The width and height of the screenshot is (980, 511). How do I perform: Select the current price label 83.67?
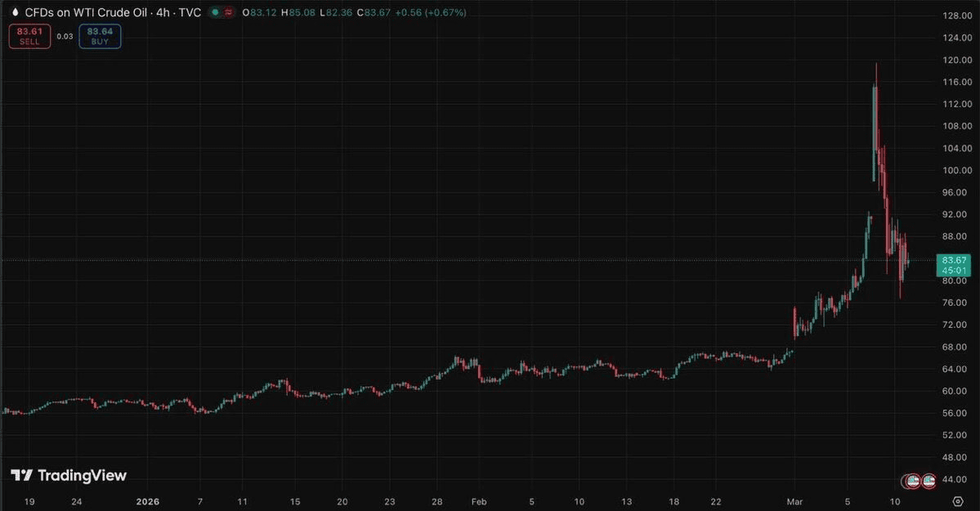tap(953, 260)
